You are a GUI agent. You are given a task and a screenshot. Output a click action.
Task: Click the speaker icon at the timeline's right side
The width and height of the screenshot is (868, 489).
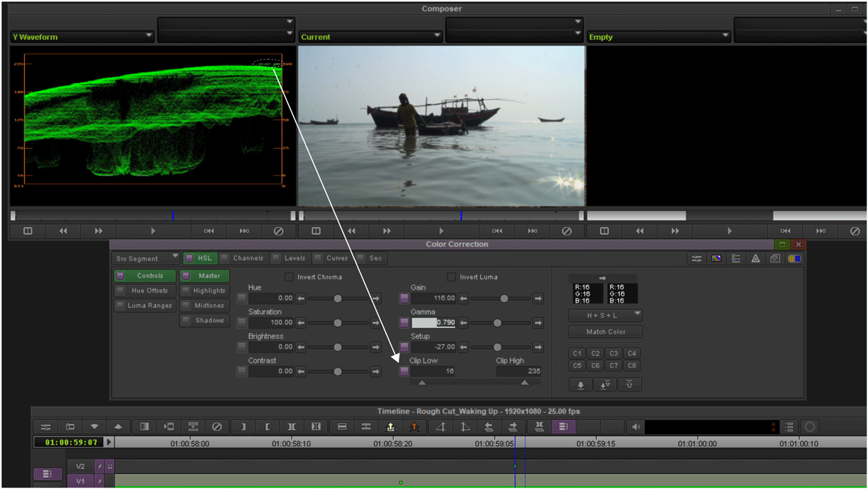pos(635,426)
